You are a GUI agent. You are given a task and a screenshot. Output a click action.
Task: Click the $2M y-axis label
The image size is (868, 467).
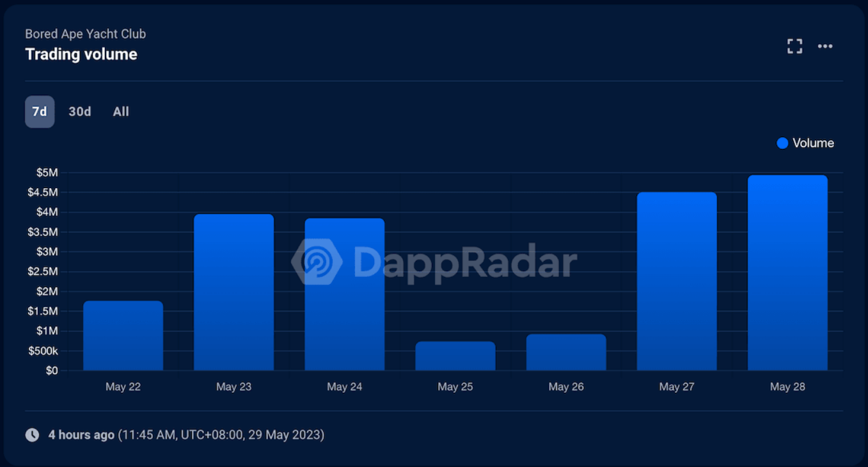47,292
